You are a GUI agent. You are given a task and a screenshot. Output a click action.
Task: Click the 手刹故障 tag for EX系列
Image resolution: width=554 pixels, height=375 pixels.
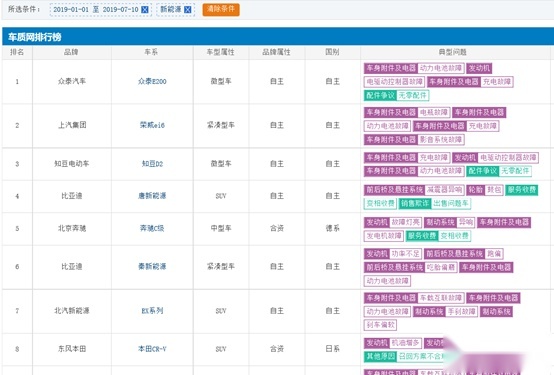tap(461, 312)
